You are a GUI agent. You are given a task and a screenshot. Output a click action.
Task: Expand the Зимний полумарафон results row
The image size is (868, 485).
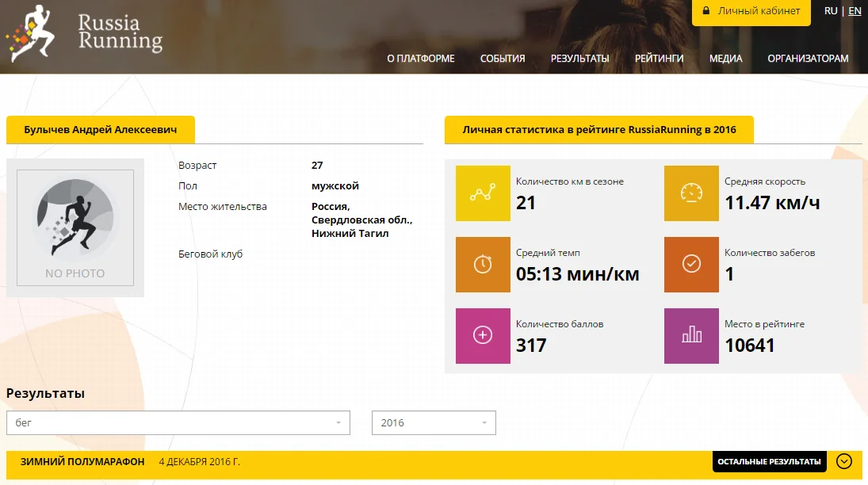pyautogui.click(x=844, y=461)
